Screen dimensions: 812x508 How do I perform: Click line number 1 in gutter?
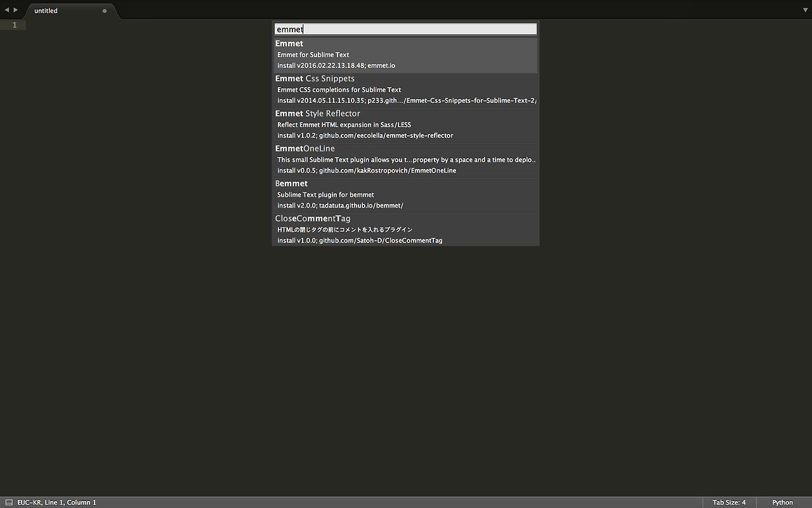click(15, 25)
